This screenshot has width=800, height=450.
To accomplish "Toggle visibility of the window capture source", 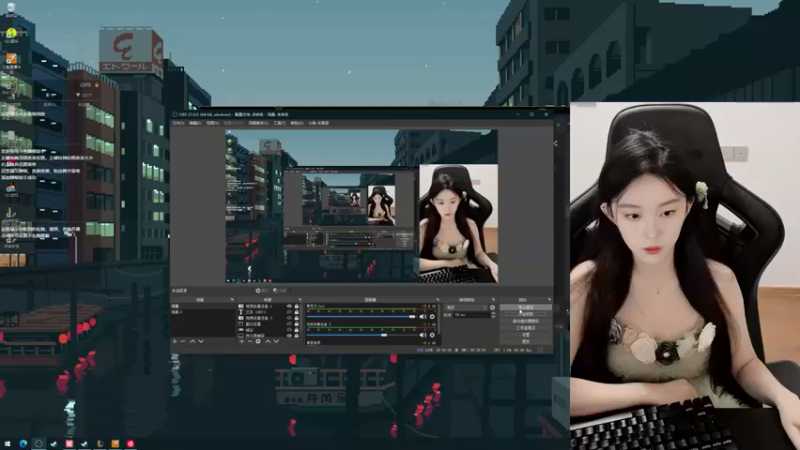I will tap(289, 324).
